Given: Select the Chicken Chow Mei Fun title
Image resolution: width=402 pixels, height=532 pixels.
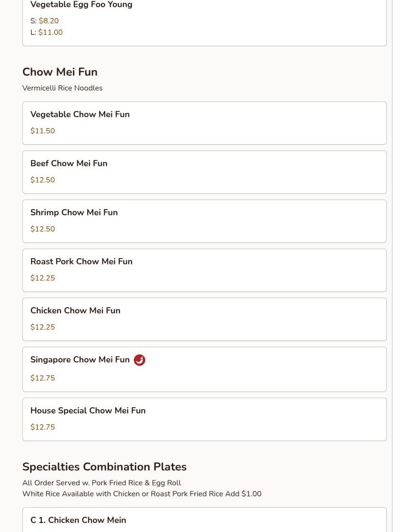Looking at the screenshot, I should coord(75,311).
